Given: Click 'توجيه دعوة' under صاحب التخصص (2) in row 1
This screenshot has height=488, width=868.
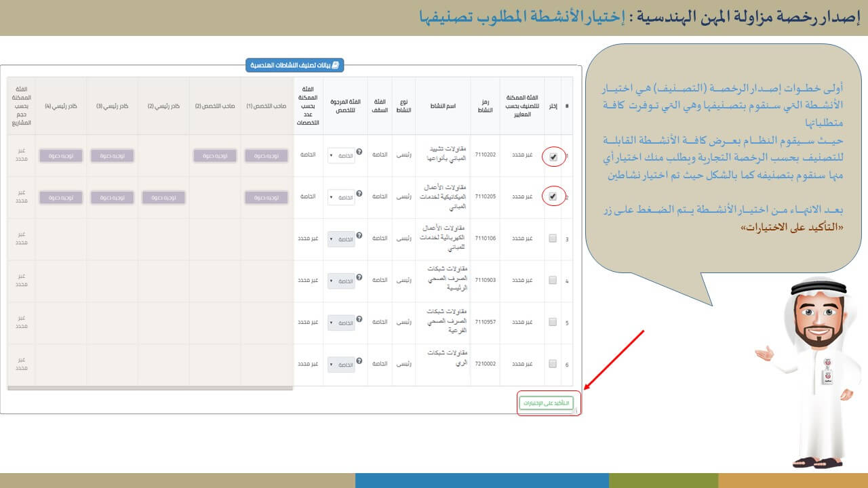Looking at the screenshot, I should point(215,156).
